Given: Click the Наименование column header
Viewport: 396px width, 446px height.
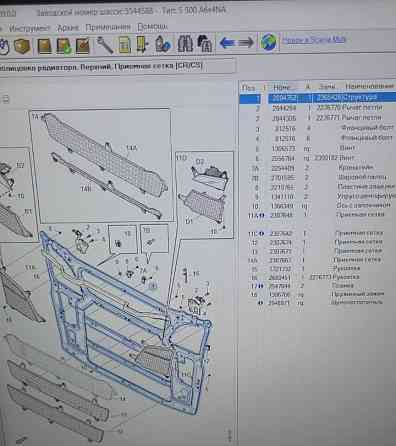Looking at the screenshot, I should point(369,86).
